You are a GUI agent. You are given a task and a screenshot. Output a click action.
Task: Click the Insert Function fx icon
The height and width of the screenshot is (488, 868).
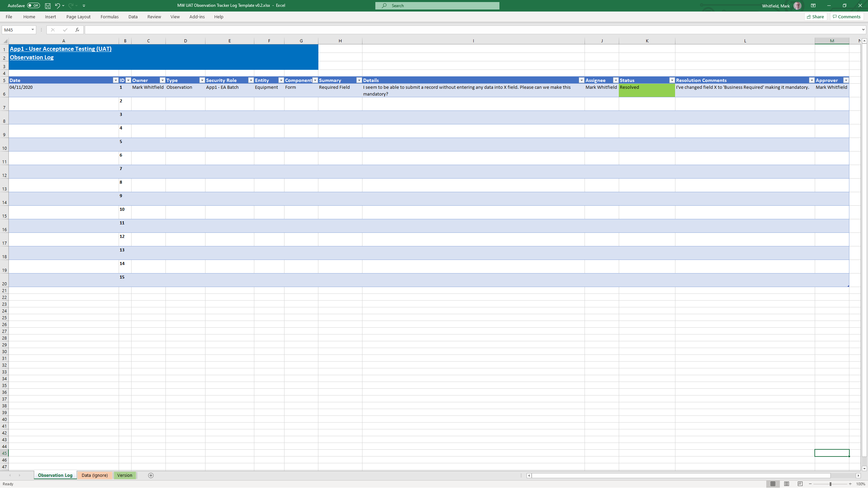pyautogui.click(x=77, y=30)
